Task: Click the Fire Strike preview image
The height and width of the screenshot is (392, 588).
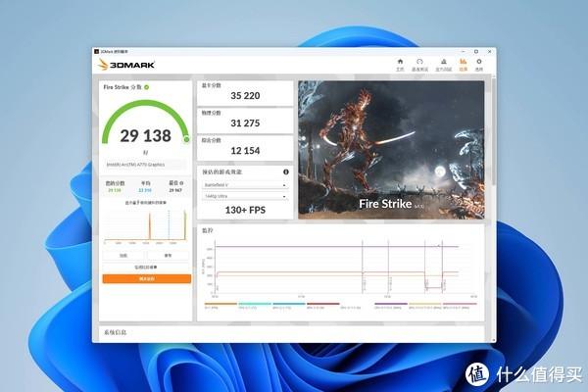Action: (x=391, y=150)
